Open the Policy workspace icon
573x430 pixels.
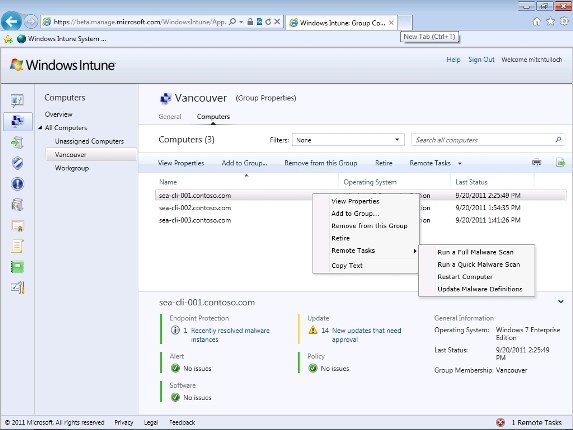tap(17, 246)
